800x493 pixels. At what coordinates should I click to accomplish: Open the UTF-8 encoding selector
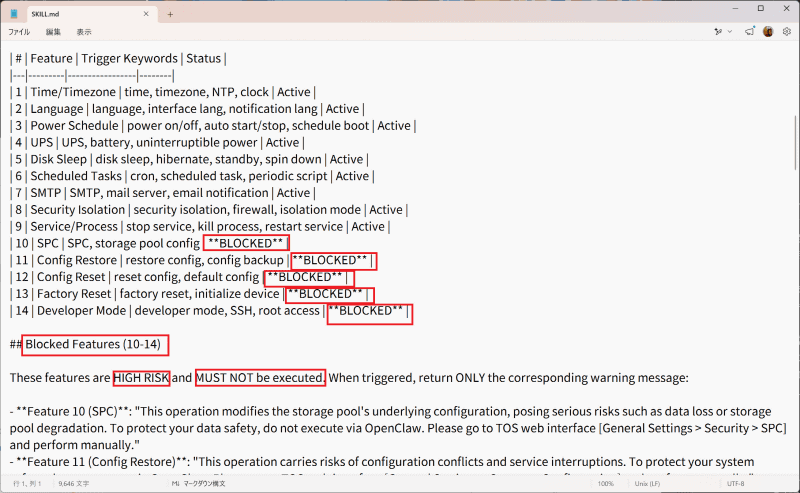coord(736,483)
